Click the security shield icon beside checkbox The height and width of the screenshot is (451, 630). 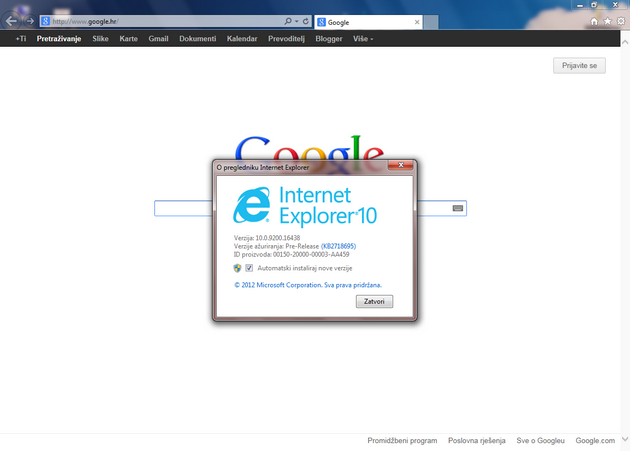click(237, 268)
